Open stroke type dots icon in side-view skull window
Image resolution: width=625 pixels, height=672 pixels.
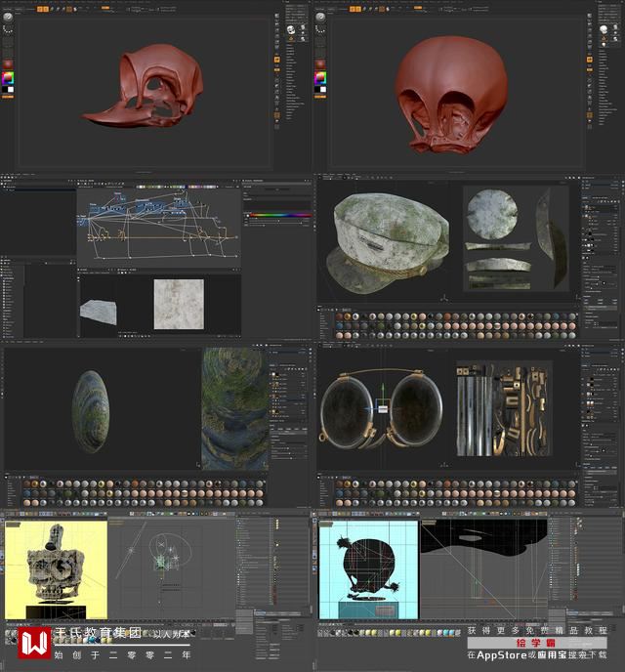[8, 29]
